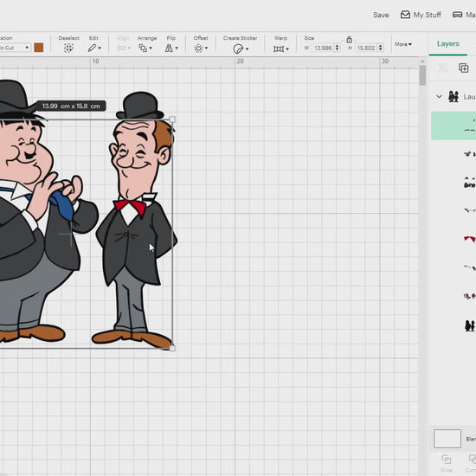This screenshot has height=476, width=476.
Task: Select the blue tie layer thumbnail
Action: pos(469,267)
